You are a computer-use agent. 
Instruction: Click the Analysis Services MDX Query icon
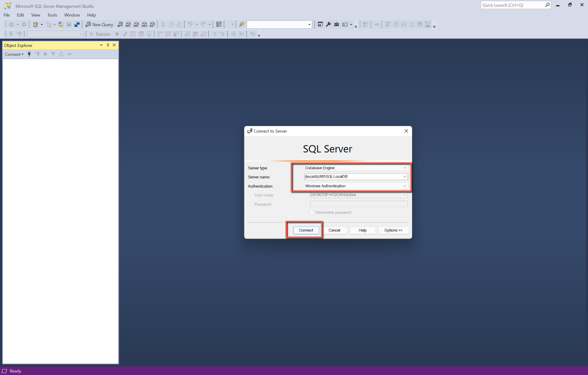point(128,24)
